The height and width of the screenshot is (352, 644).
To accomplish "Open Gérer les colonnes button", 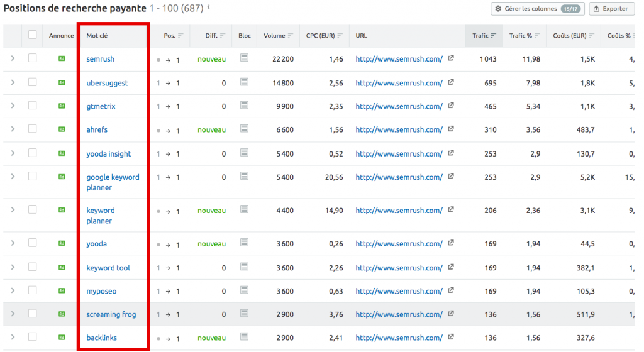I will pos(538,9).
